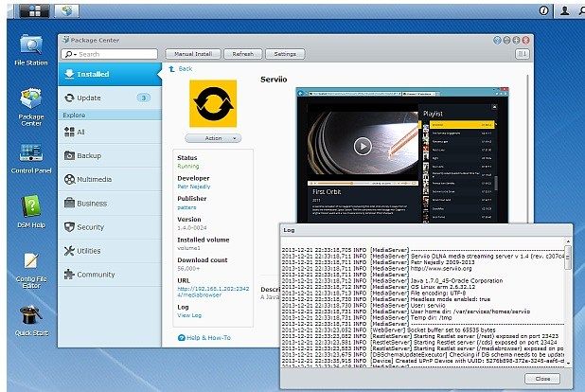Click the View Log link
The height and width of the screenshot is (392, 585).
(x=189, y=315)
